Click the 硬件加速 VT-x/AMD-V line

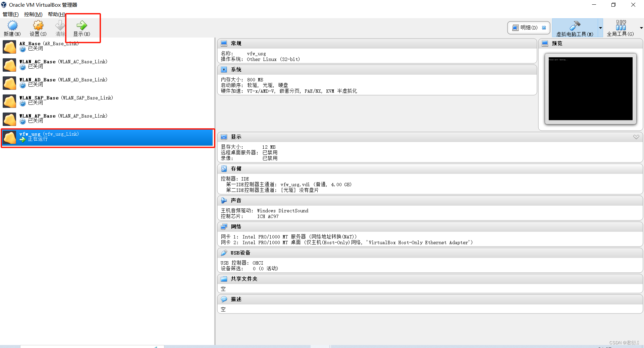click(x=289, y=91)
